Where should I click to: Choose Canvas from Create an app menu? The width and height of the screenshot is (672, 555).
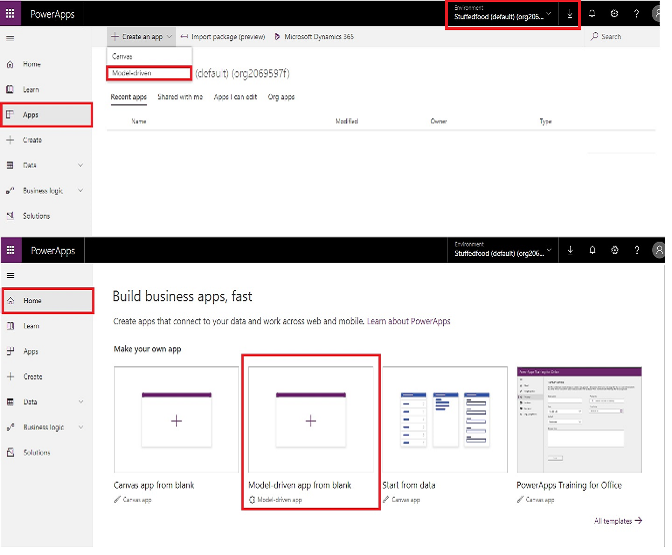click(149, 56)
